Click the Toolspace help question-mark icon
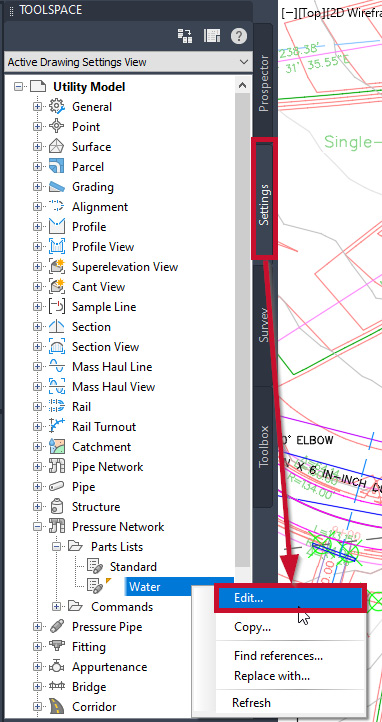382x722 pixels. coord(239,36)
